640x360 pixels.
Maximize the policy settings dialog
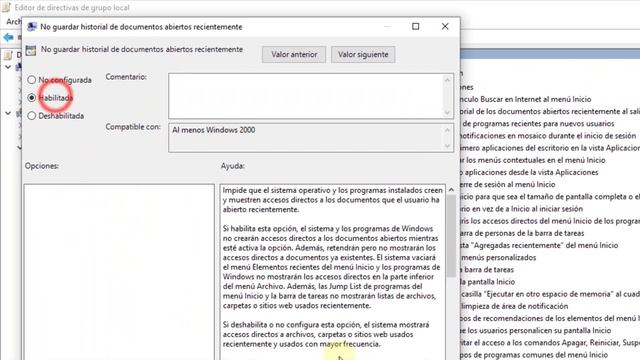(416, 27)
